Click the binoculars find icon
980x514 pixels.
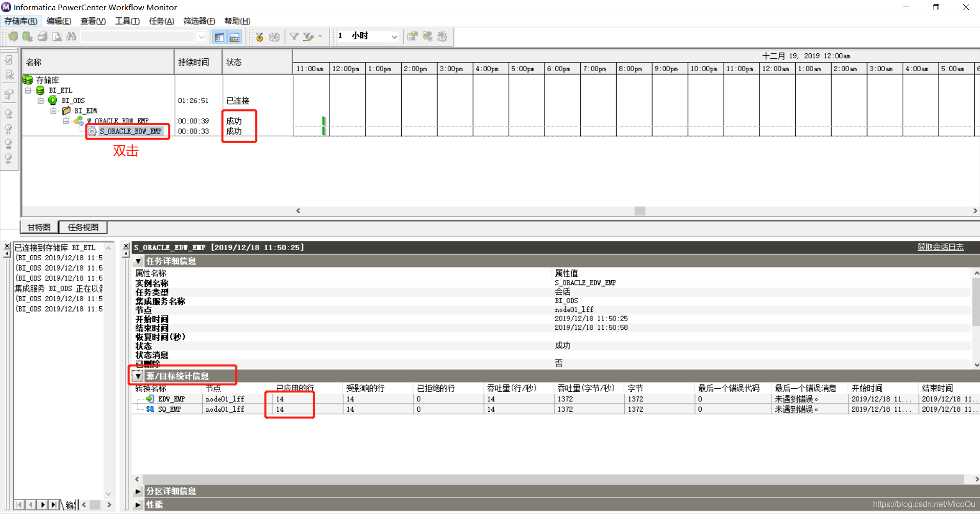pyautogui.click(x=71, y=36)
